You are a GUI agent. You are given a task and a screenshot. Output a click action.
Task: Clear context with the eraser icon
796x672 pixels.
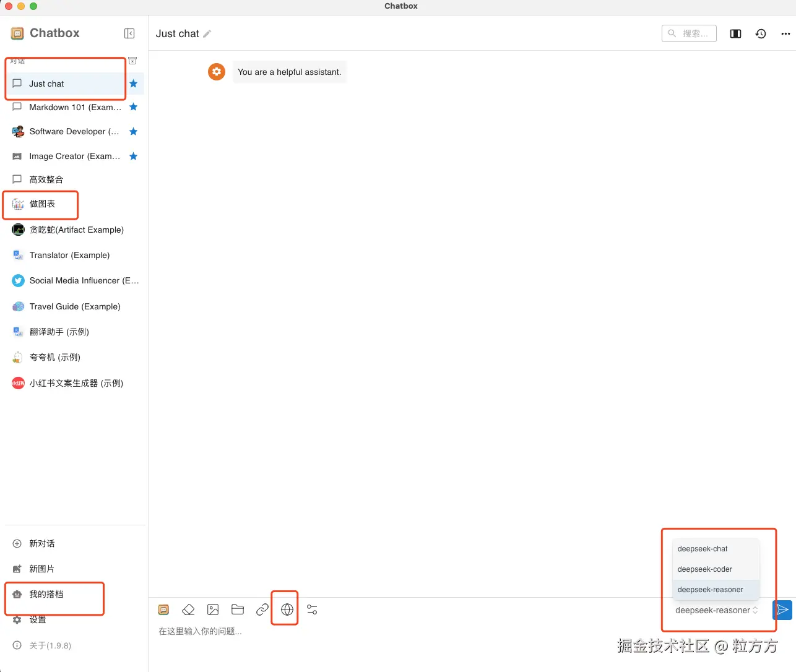(x=188, y=610)
